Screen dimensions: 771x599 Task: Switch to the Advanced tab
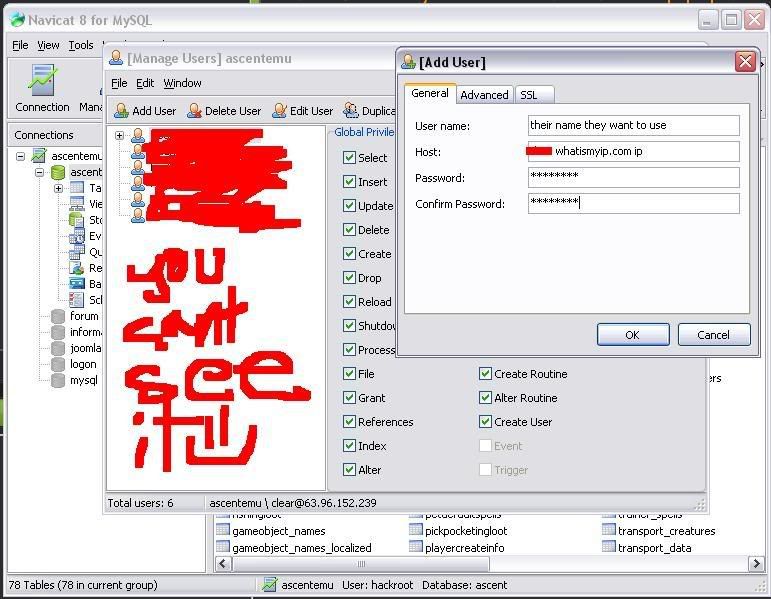[484, 95]
